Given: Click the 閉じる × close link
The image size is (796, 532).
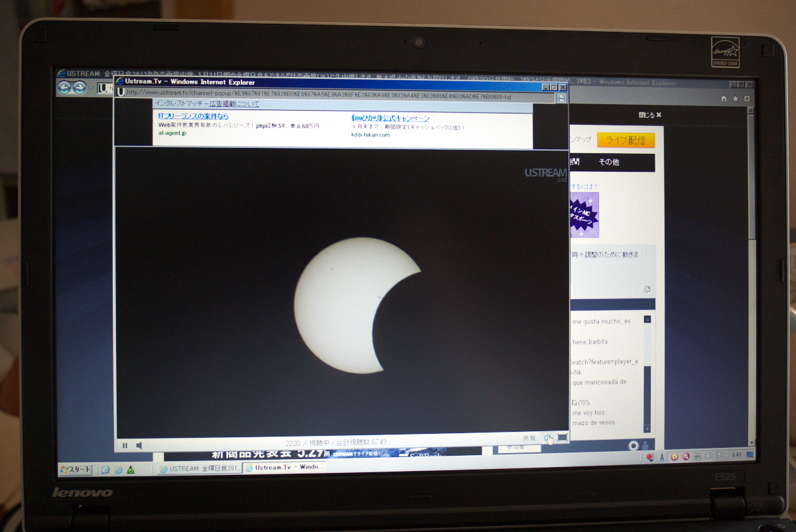Looking at the screenshot, I should tap(649, 115).
